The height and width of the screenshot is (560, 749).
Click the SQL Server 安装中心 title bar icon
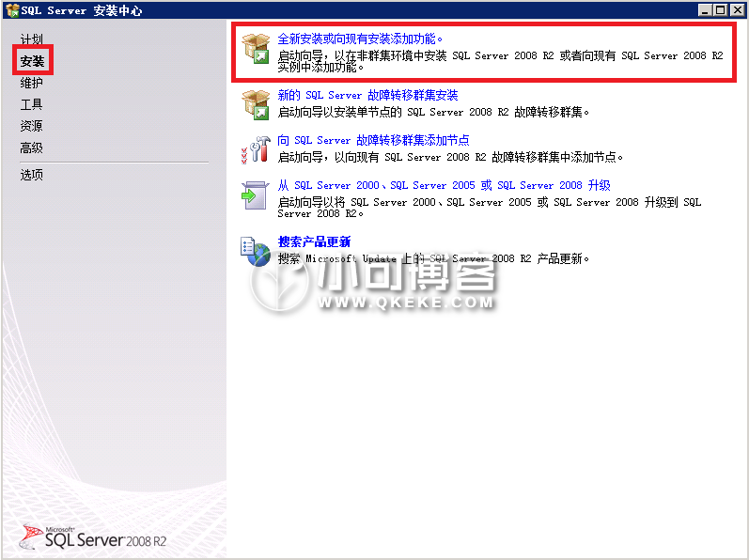[x=12, y=10]
